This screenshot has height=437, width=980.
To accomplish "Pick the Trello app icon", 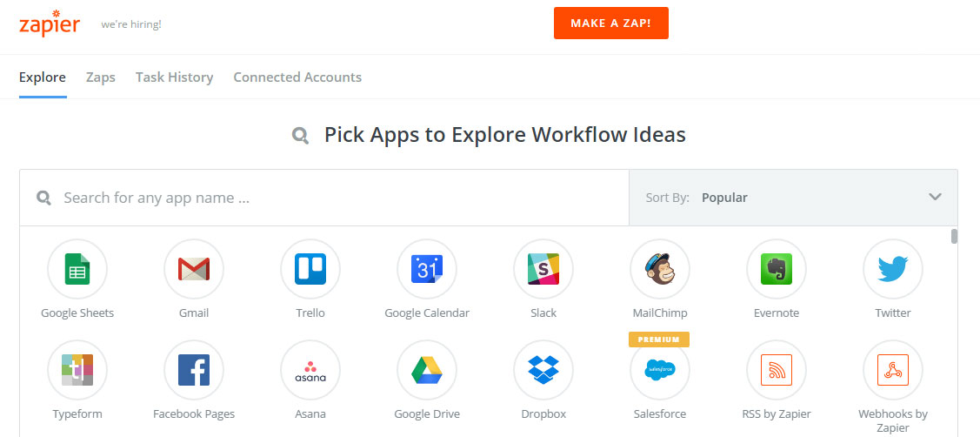I will tap(310, 269).
